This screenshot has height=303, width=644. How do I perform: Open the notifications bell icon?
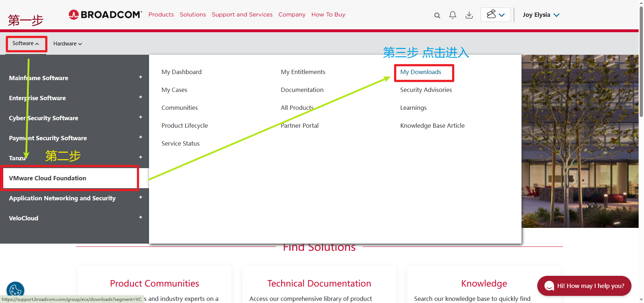453,15
